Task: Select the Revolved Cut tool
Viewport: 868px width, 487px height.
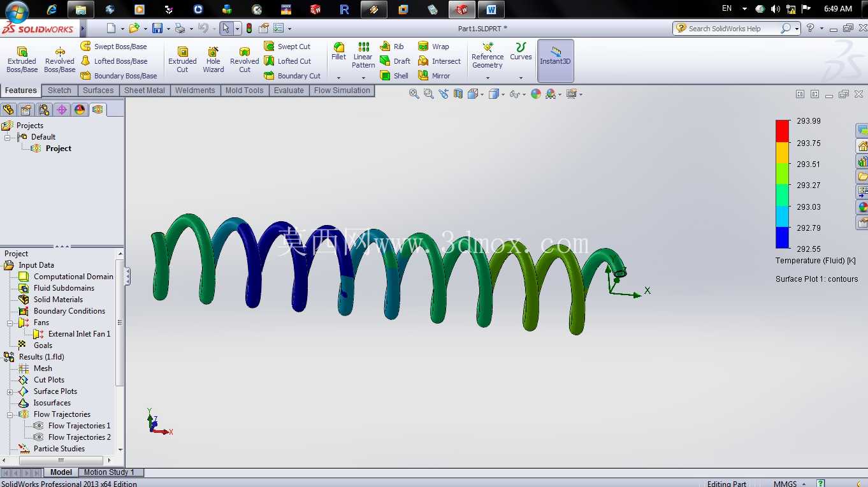Action: 244,60
